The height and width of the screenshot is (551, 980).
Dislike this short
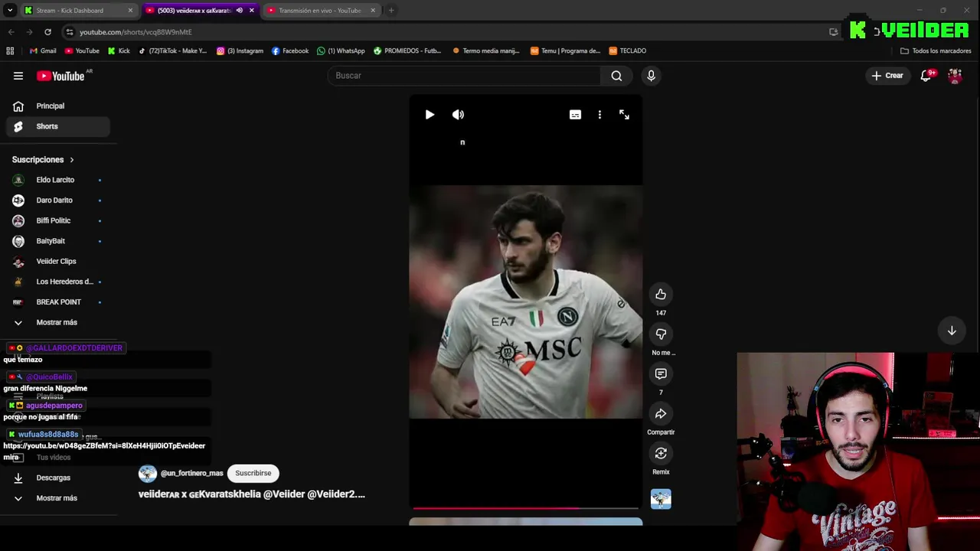click(661, 334)
